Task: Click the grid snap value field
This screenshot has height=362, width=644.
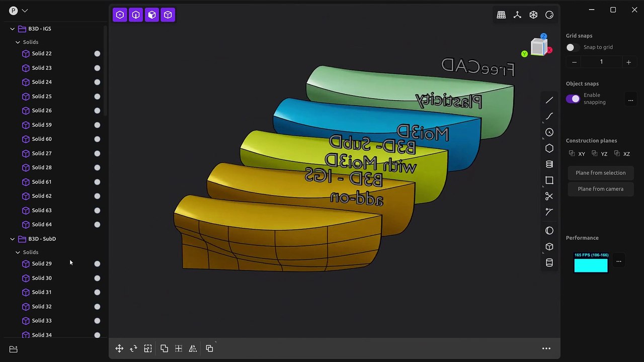Action: click(x=601, y=62)
